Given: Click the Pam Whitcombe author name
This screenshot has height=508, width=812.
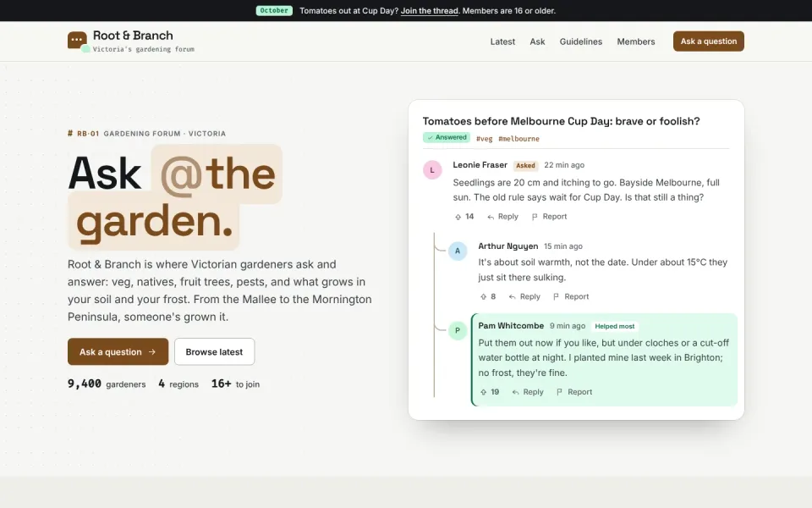Looking at the screenshot, I should 511,325.
